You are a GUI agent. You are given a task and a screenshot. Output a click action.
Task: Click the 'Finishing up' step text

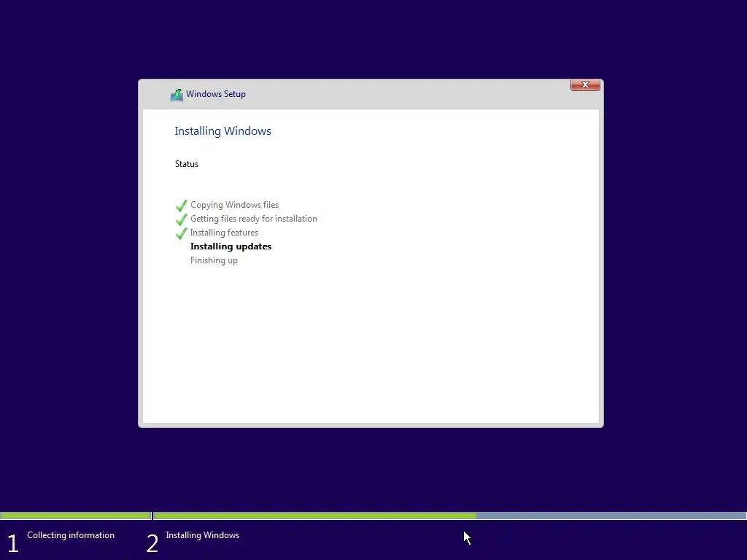[214, 260]
